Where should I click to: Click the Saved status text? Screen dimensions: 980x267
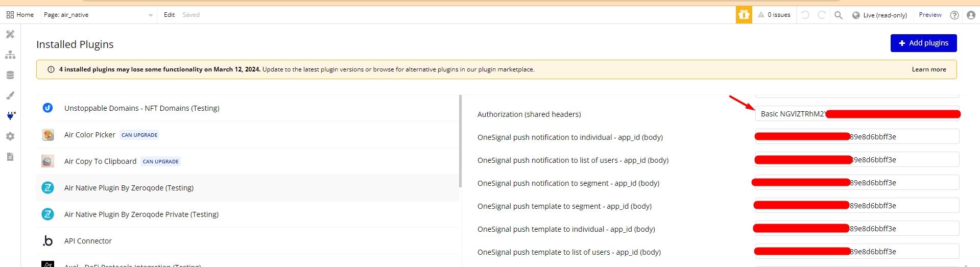click(191, 15)
